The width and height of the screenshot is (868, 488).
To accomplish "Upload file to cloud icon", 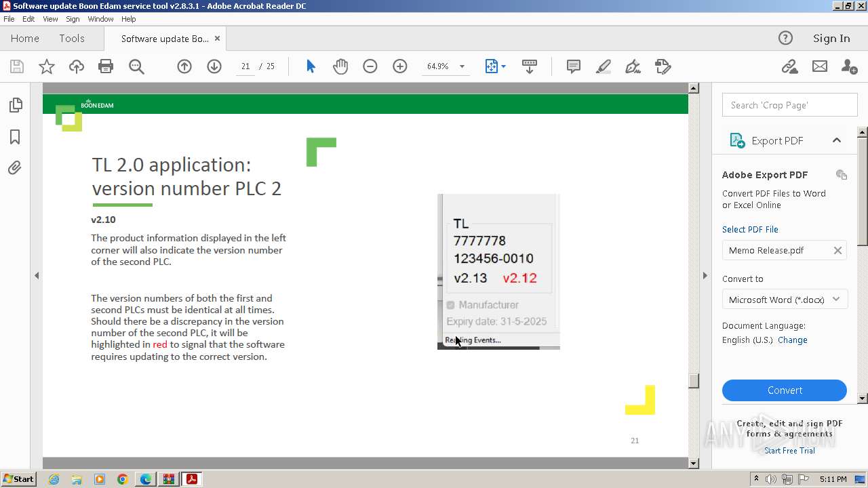I will 77,66.
